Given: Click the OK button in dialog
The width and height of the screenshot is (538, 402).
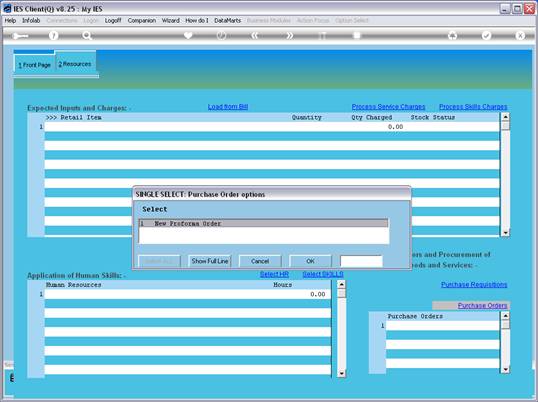Looking at the screenshot, I should (x=310, y=261).
